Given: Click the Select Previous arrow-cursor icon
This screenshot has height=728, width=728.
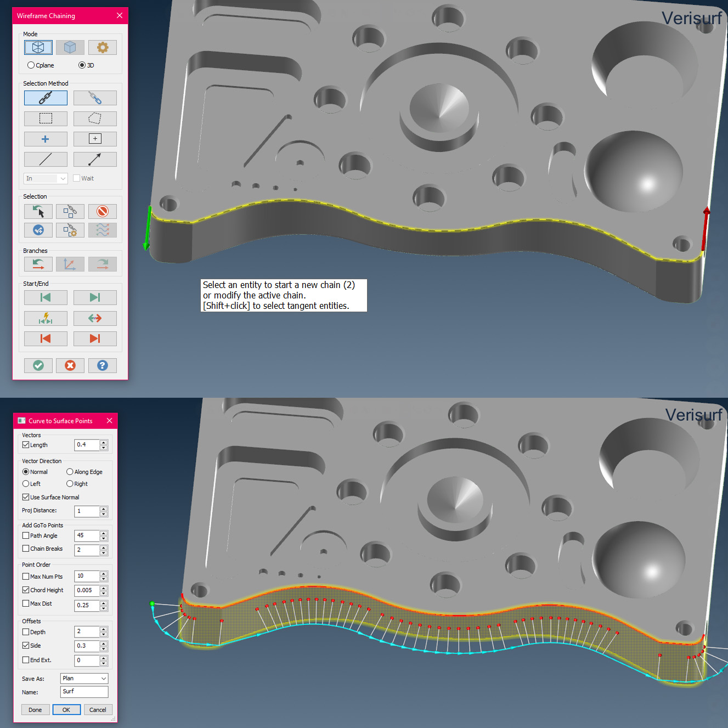Looking at the screenshot, I should (x=38, y=211).
